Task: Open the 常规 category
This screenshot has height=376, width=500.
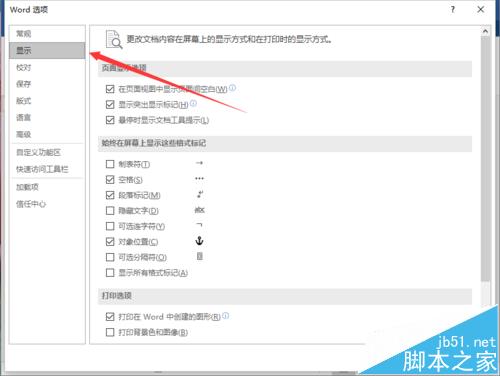Action: 47,34
